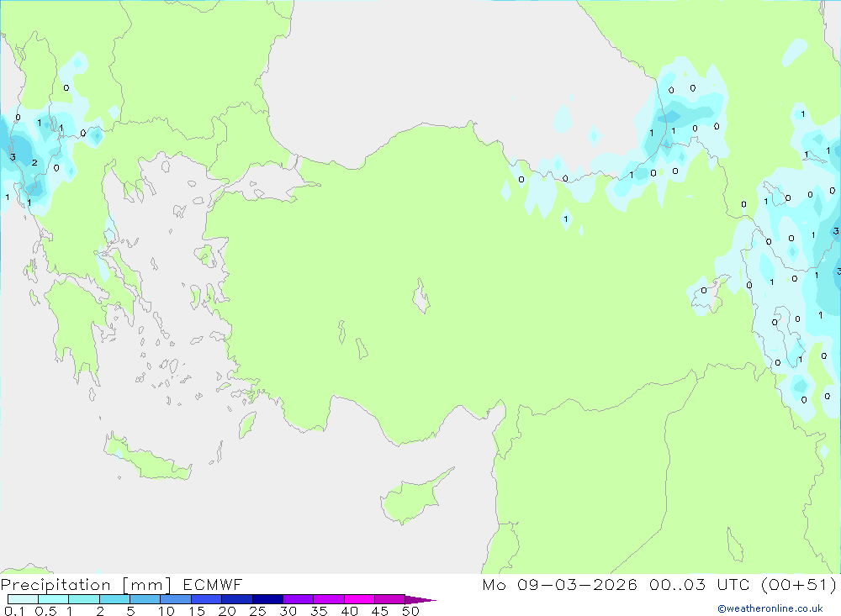Click the '(00+51)' forecast offset text
841x616 pixels.
(799, 584)
